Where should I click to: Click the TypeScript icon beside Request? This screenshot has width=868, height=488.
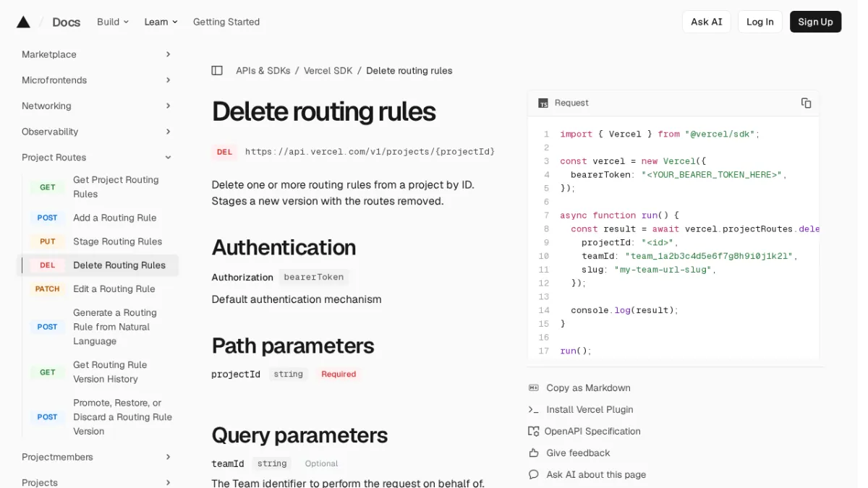coord(543,103)
